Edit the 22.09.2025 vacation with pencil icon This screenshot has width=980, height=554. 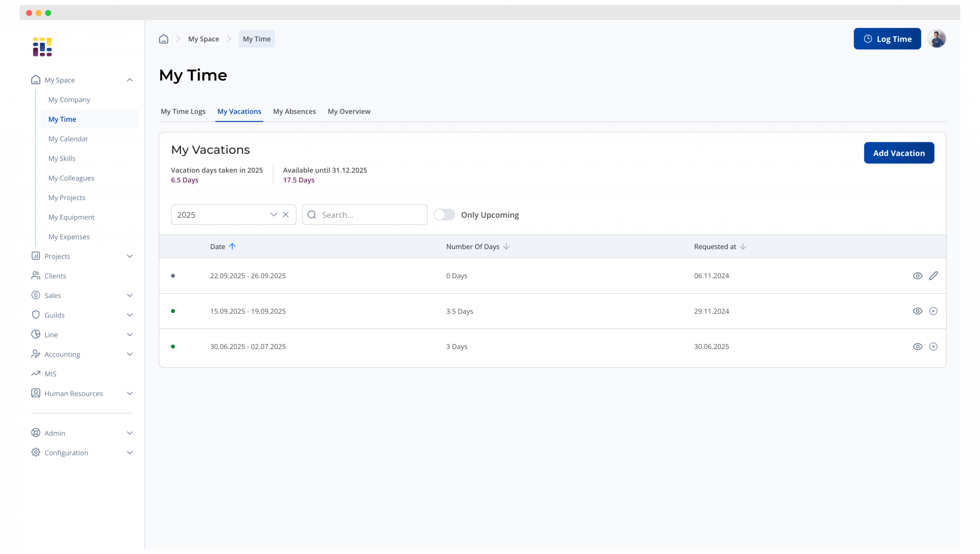click(933, 276)
